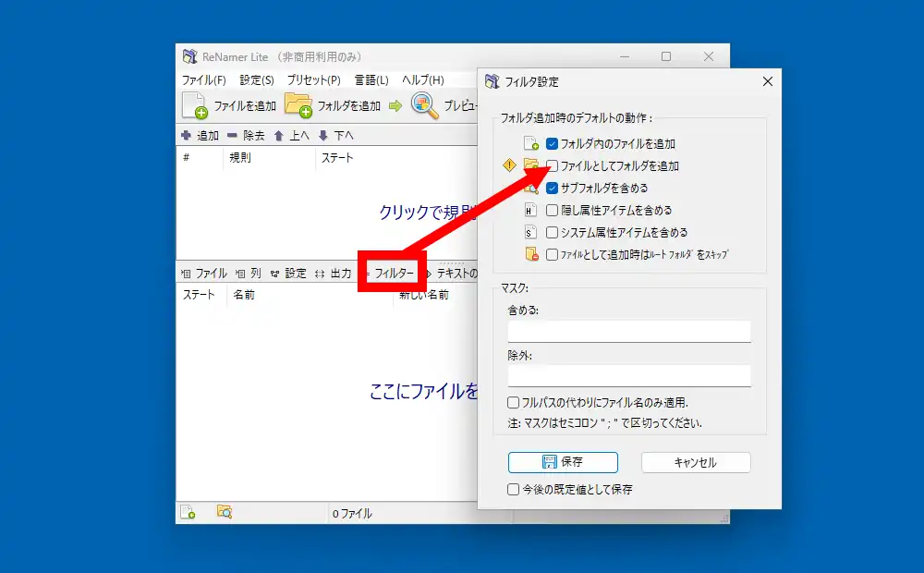Open the 設定 dropdown in files toolbar
924x573 pixels.
[288, 274]
